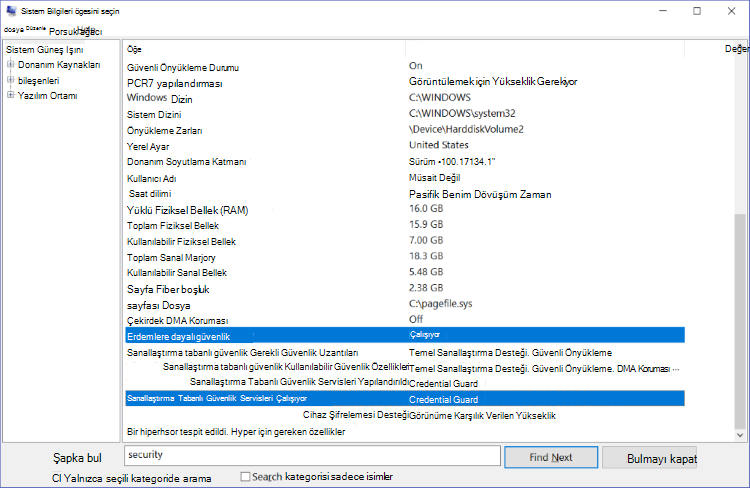The image size is (750, 488).
Task: Click the Müsait Değil value
Action: tap(434, 178)
